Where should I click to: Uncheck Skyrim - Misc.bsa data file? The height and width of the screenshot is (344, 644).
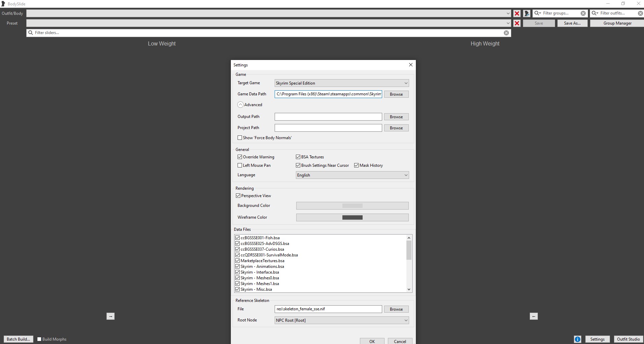238,289
